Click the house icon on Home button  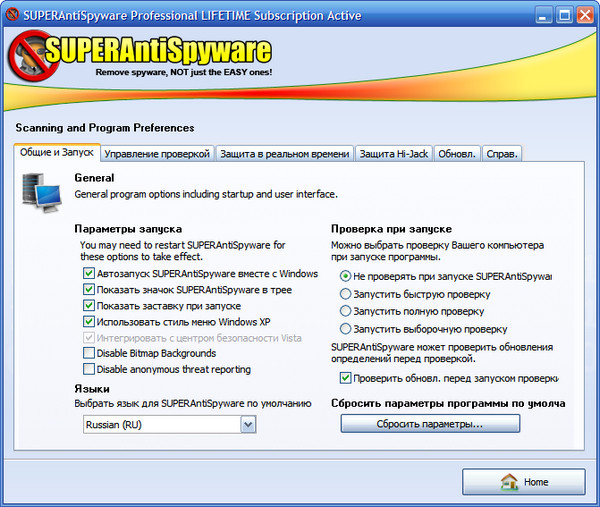[508, 482]
